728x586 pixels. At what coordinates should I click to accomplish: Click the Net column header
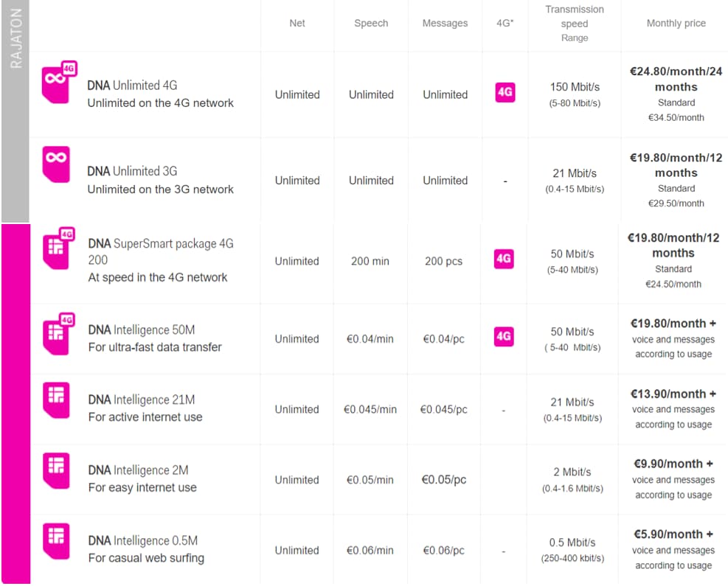297,23
